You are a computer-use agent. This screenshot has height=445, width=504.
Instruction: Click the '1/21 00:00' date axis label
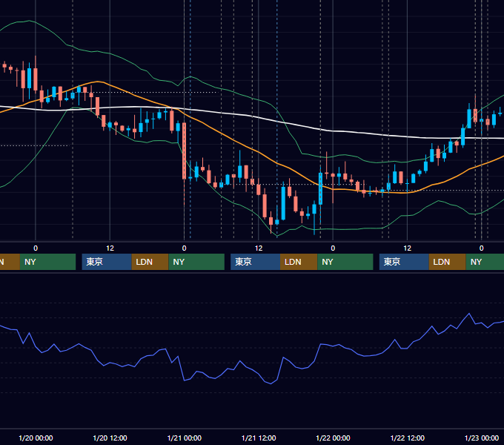[184, 438]
